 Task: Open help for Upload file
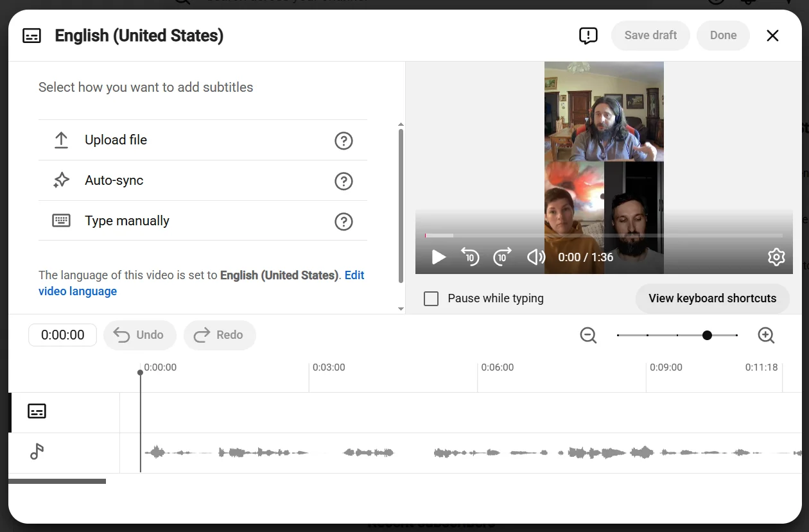click(344, 141)
